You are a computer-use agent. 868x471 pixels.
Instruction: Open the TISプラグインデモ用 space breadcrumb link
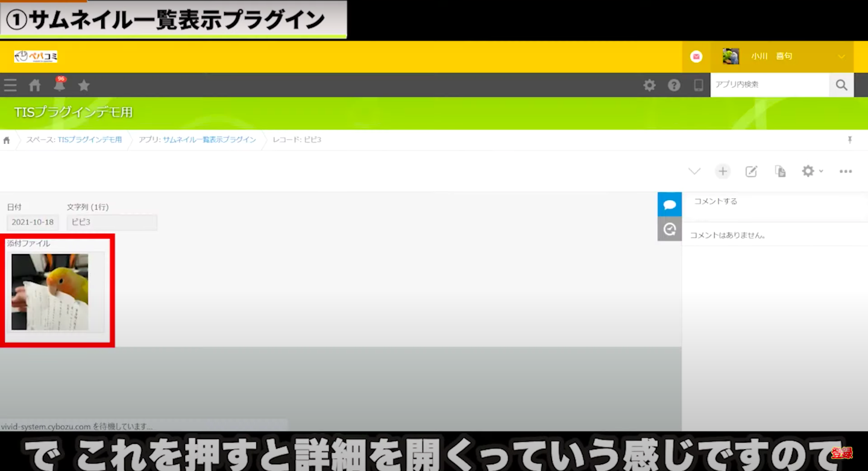pyautogui.click(x=89, y=140)
